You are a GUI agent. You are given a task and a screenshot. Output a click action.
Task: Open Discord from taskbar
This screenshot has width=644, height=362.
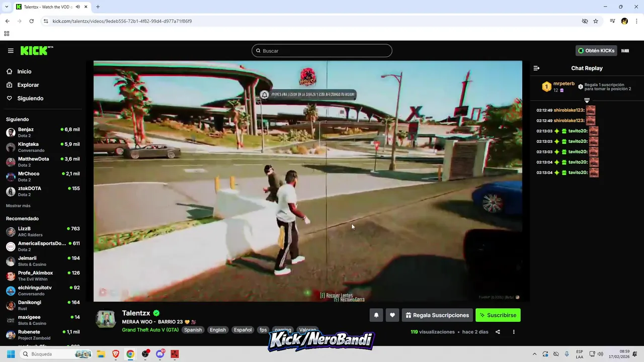point(160,354)
